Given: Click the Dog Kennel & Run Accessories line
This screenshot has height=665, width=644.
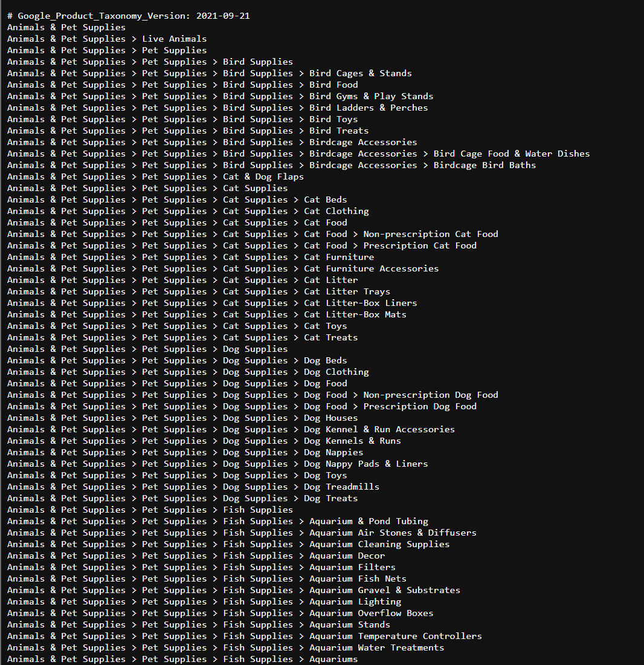Looking at the screenshot, I should click(x=231, y=429).
